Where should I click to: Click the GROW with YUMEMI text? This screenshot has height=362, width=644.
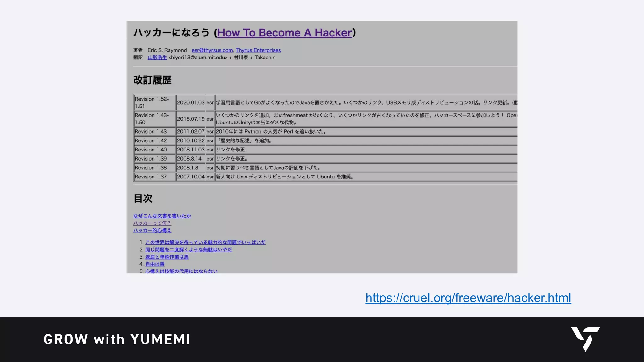117,339
